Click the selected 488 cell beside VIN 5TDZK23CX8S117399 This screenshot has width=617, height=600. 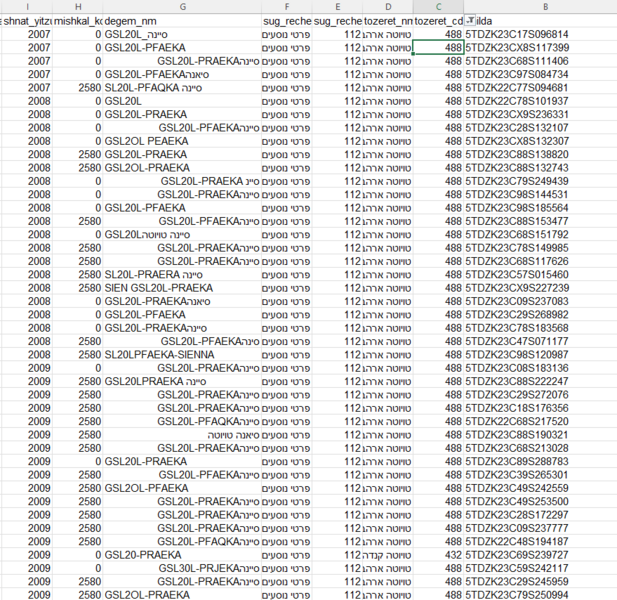438,48
